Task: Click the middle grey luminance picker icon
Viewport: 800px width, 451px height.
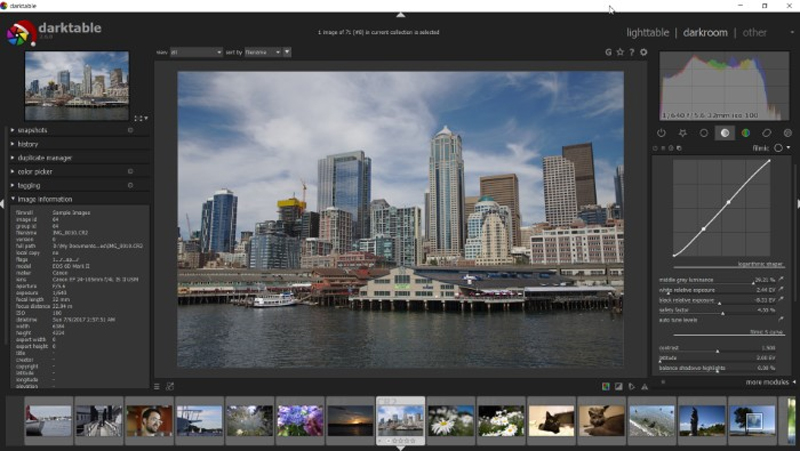Action: (x=782, y=280)
